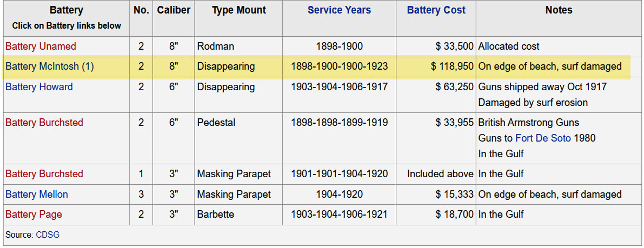Viewport: 644px width, 248px height.
Task: Click the British Armstrong Guns note
Action: (528, 123)
